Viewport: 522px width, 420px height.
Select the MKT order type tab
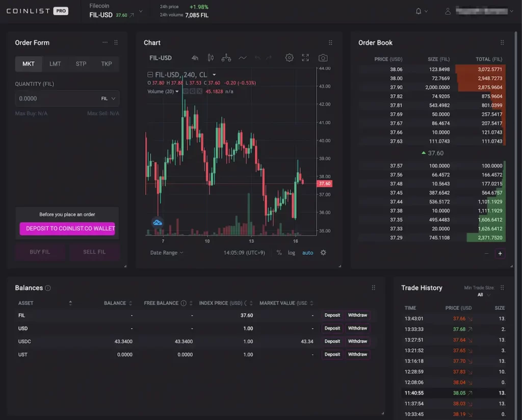pyautogui.click(x=29, y=64)
